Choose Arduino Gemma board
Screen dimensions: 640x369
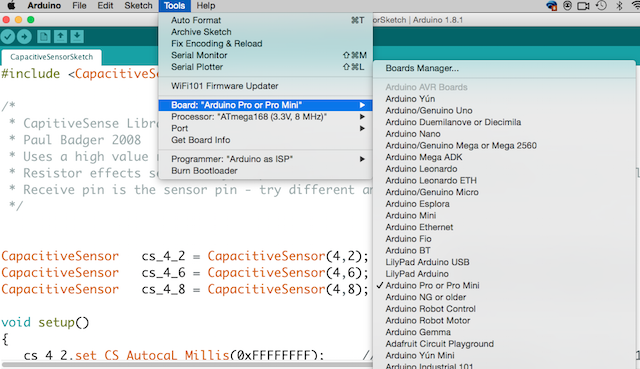504,332
